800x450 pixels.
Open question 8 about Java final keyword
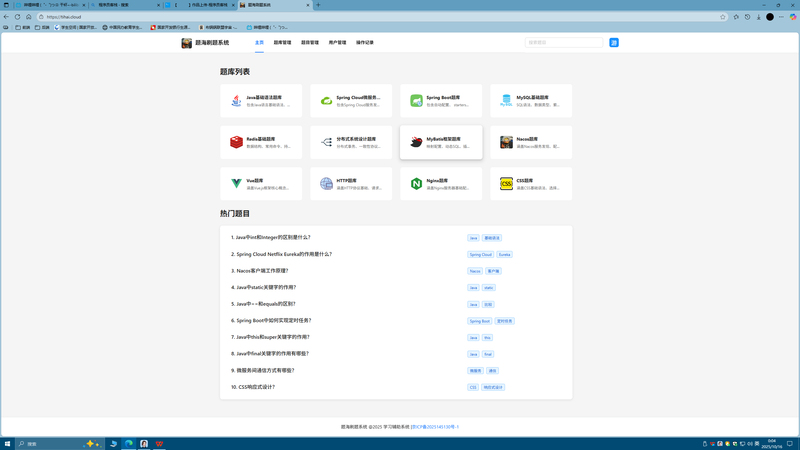point(269,354)
